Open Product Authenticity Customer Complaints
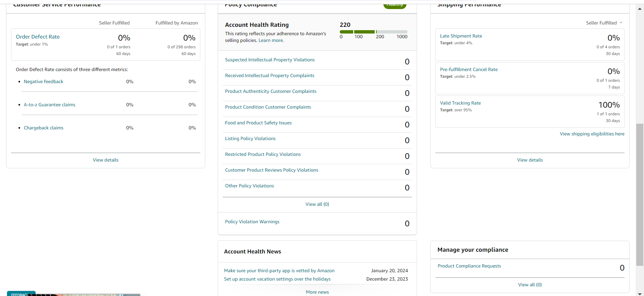 [271, 91]
